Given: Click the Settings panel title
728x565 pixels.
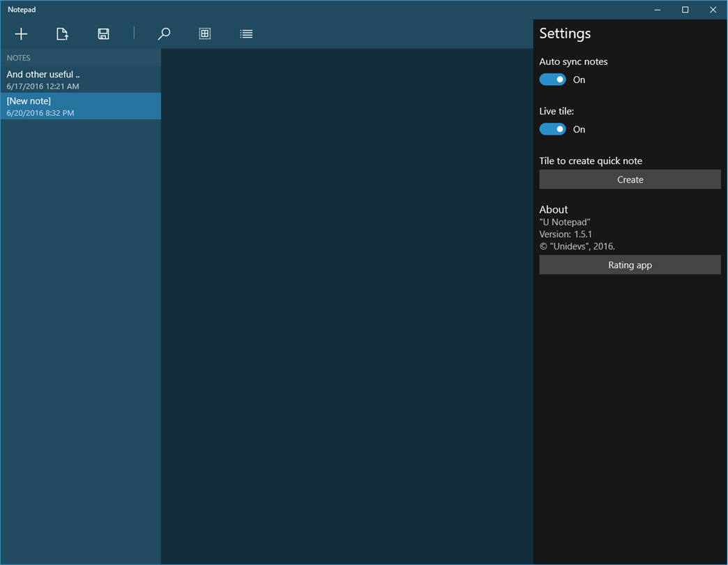Looking at the screenshot, I should [565, 33].
